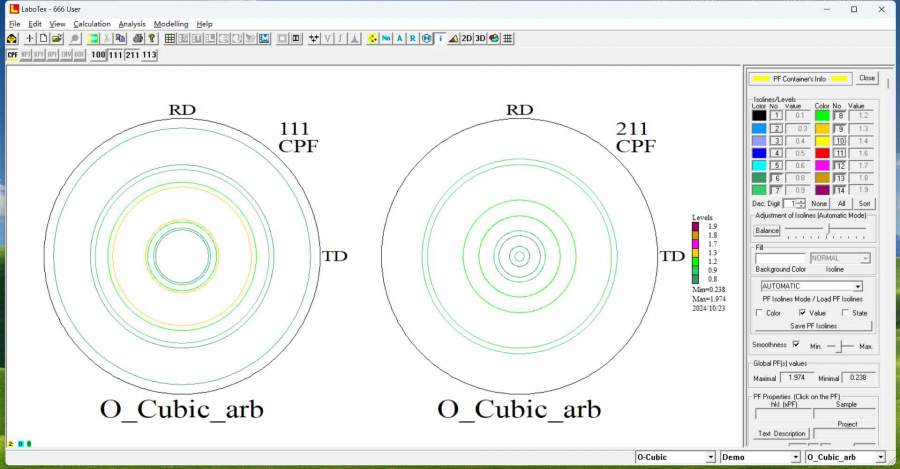900x469 pixels.
Task: Select the 100 pole figure button
Action: click(x=98, y=55)
